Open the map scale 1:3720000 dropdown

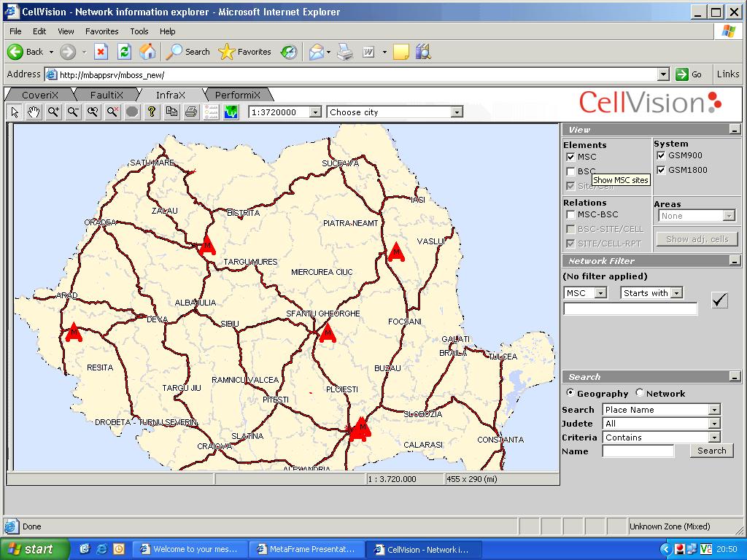tap(315, 112)
